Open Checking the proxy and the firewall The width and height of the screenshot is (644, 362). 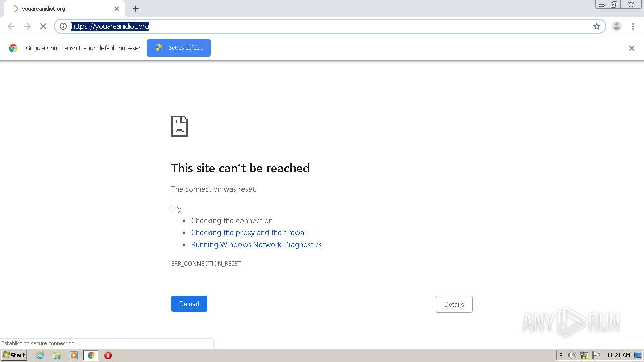(250, 233)
